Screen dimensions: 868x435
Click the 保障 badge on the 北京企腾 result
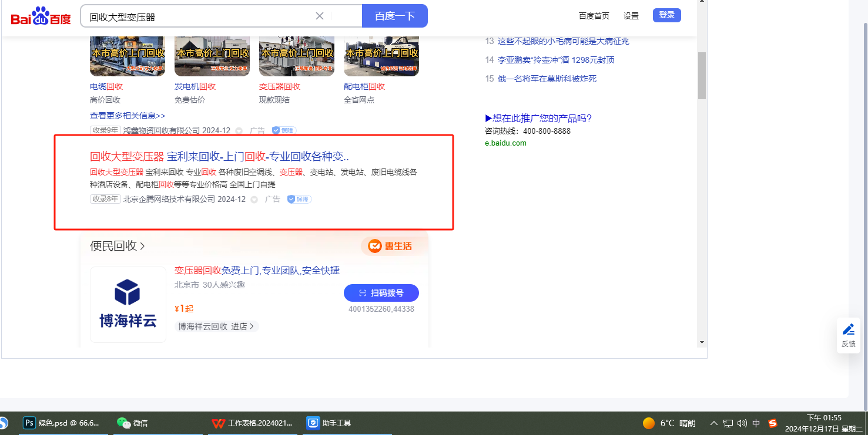point(299,199)
